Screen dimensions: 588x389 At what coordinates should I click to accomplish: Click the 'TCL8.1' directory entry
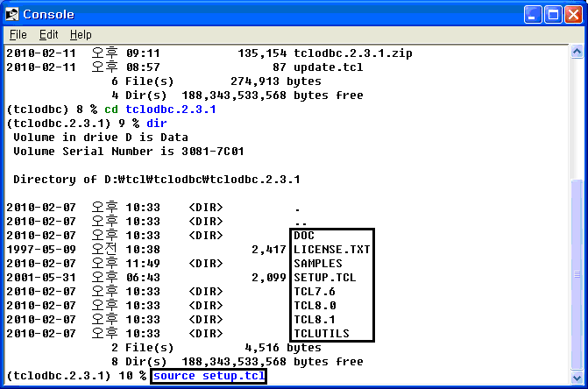315,320
